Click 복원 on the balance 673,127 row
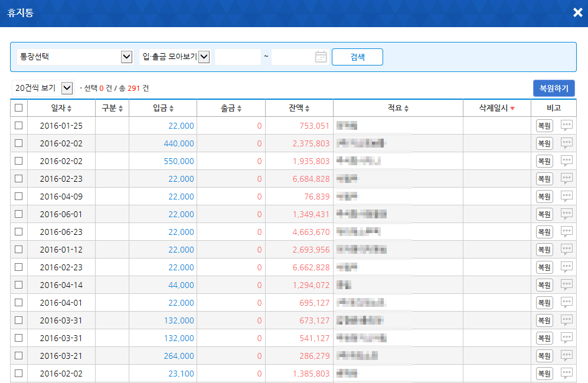Screen dimensions: 588x383 pyautogui.click(x=544, y=320)
